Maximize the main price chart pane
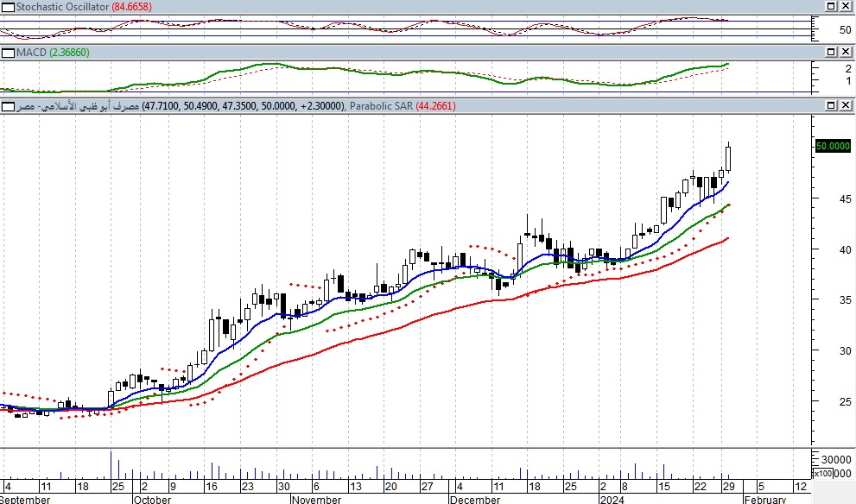The image size is (856, 504). (828, 105)
